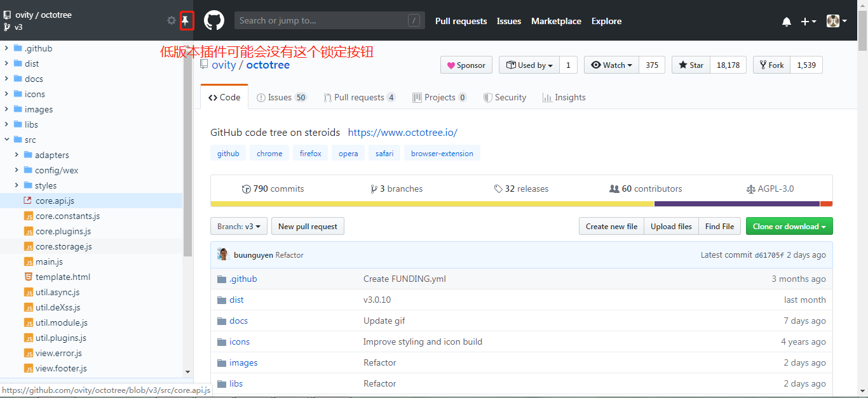Expand the adapters folder in sidebar tree
This screenshot has width=868, height=398.
pos(17,155)
